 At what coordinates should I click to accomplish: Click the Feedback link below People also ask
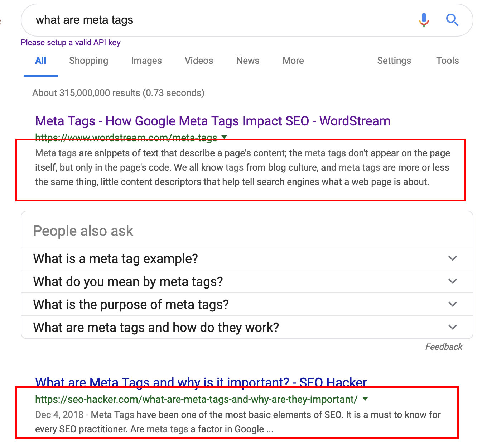click(443, 347)
